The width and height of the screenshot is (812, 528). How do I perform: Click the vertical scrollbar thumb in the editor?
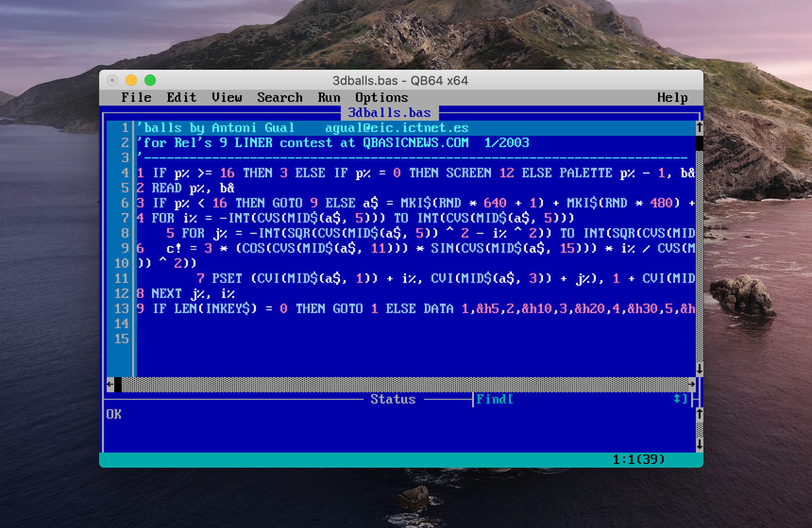[699, 143]
